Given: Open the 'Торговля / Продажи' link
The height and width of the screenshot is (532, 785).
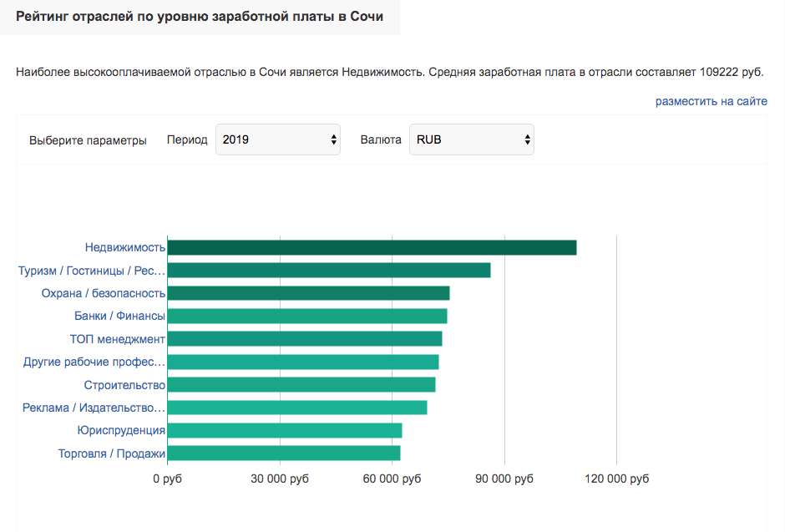Looking at the screenshot, I should [x=111, y=453].
